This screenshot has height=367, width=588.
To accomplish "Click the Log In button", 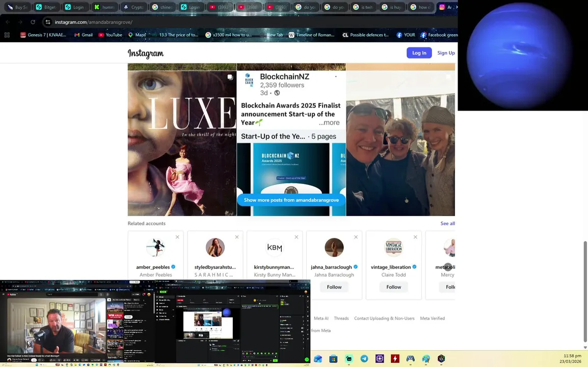I will [x=419, y=53].
